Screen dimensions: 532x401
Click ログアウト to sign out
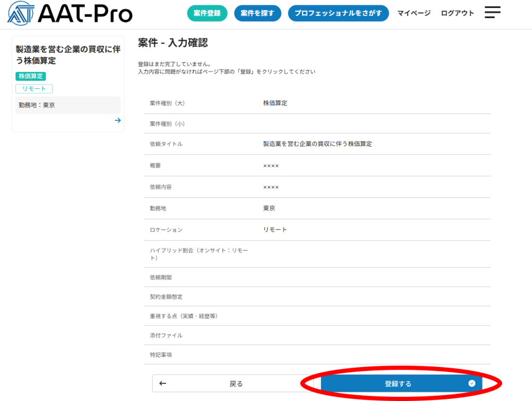(457, 13)
